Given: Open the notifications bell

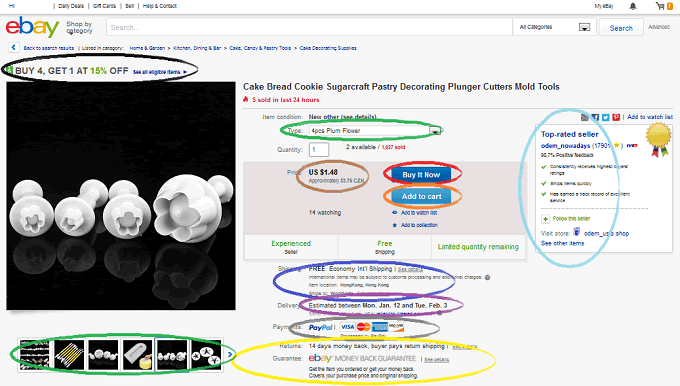Looking at the screenshot, I should (633, 6).
